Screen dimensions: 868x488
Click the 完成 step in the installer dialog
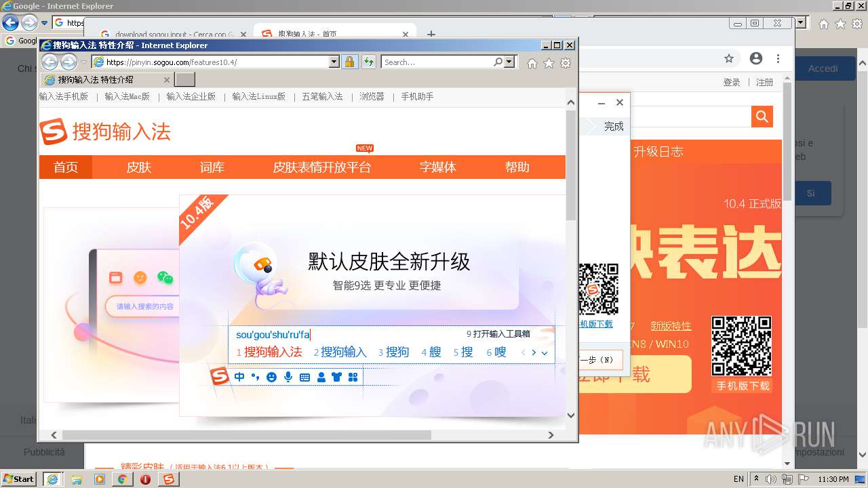(614, 126)
